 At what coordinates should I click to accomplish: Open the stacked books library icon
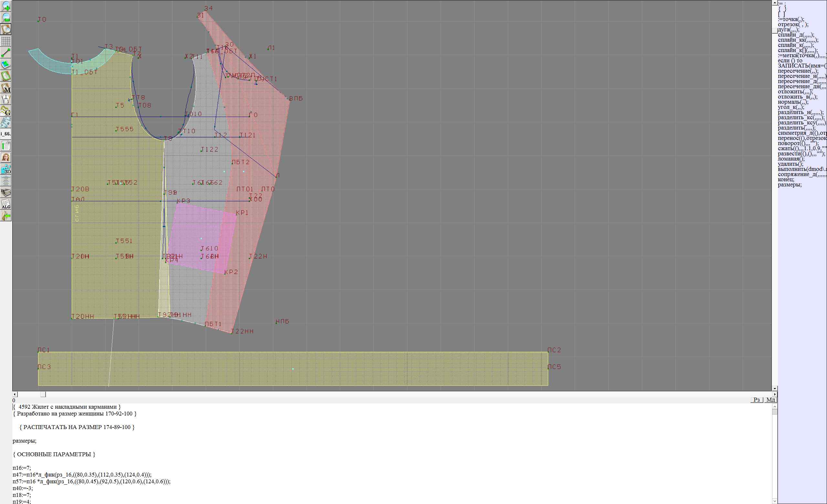(x=6, y=193)
